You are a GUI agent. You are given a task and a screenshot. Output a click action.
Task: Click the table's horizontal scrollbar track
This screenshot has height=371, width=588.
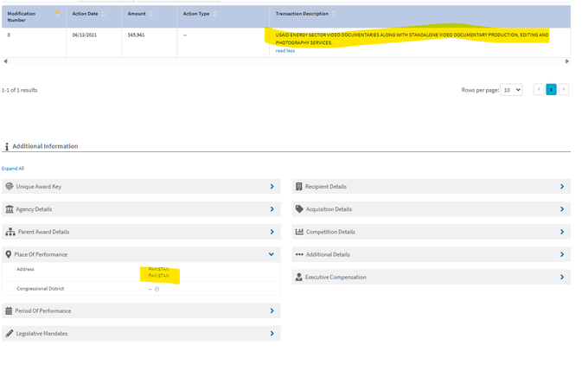285,61
